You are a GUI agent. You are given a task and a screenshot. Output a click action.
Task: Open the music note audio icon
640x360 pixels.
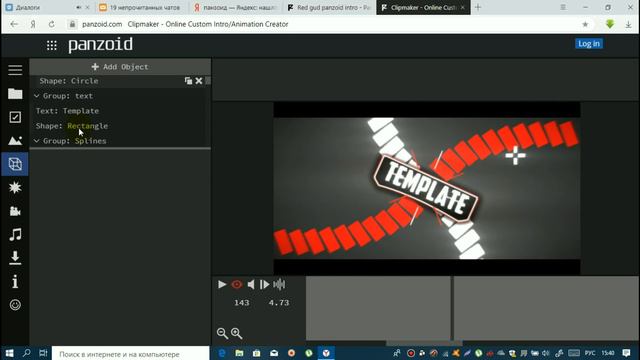[15, 235]
